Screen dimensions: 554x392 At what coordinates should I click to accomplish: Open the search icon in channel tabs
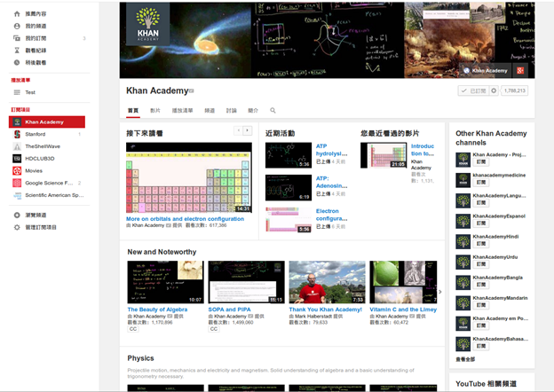click(273, 111)
